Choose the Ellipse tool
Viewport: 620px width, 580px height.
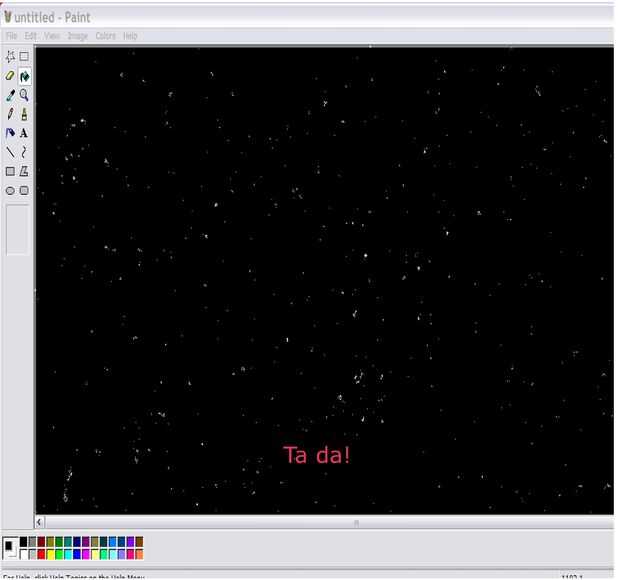pyautogui.click(x=10, y=191)
